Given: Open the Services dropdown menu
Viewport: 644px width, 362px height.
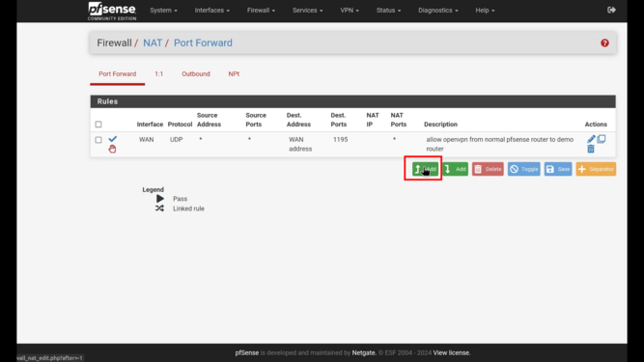Looking at the screenshot, I should tap(308, 11).
